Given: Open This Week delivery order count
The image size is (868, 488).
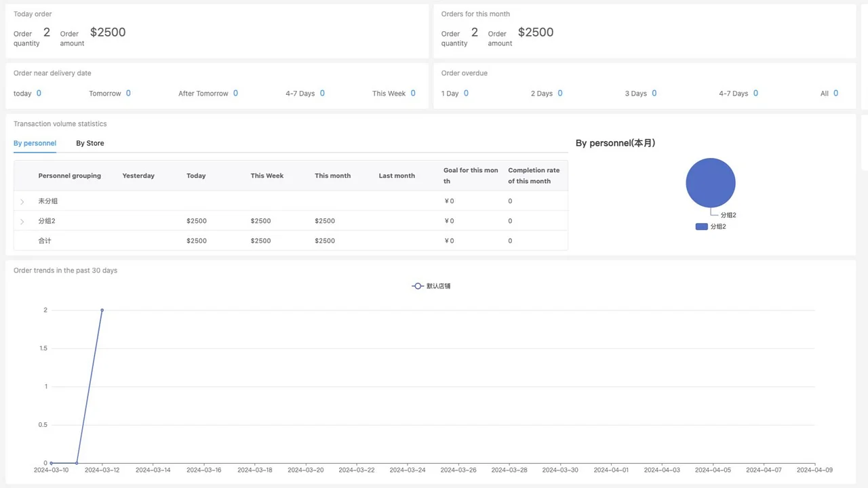Looking at the screenshot, I should pos(413,94).
